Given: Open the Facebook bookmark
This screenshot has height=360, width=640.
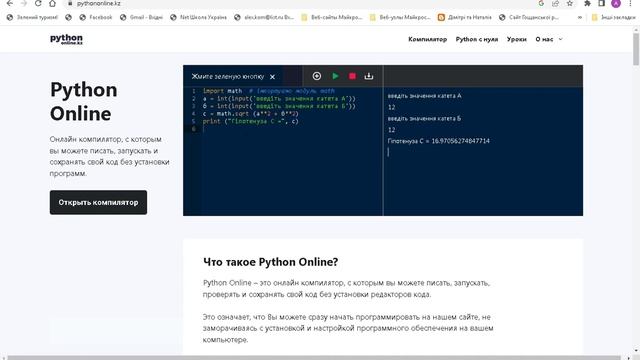Looking at the screenshot, I should click(96, 17).
